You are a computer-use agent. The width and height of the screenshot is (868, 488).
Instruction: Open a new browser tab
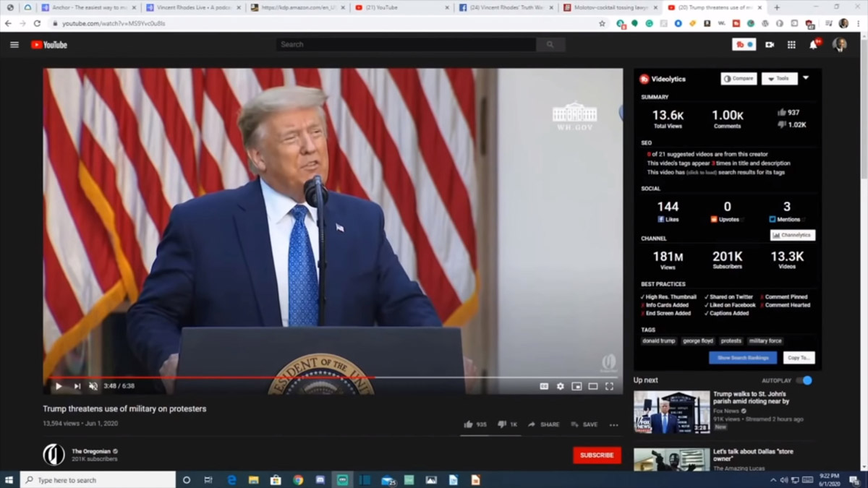tap(777, 7)
